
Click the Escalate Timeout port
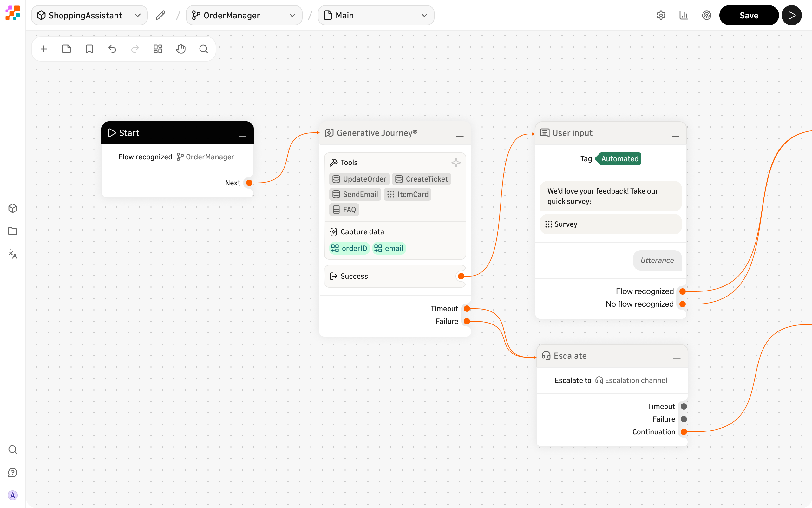(684, 406)
